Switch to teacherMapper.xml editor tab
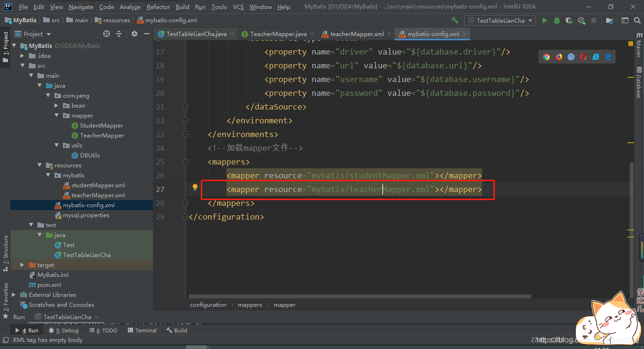This screenshot has width=644, height=349. pos(357,34)
